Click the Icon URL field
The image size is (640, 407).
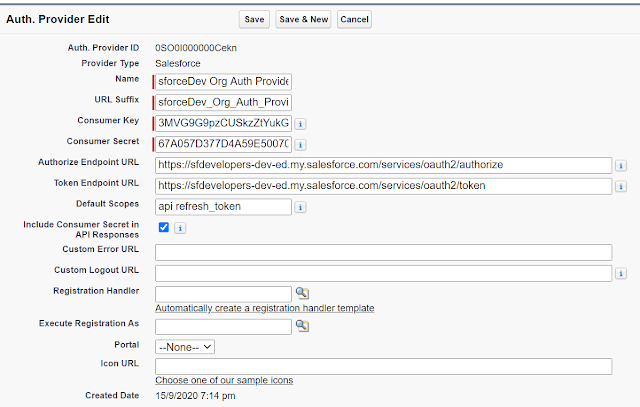click(383, 366)
